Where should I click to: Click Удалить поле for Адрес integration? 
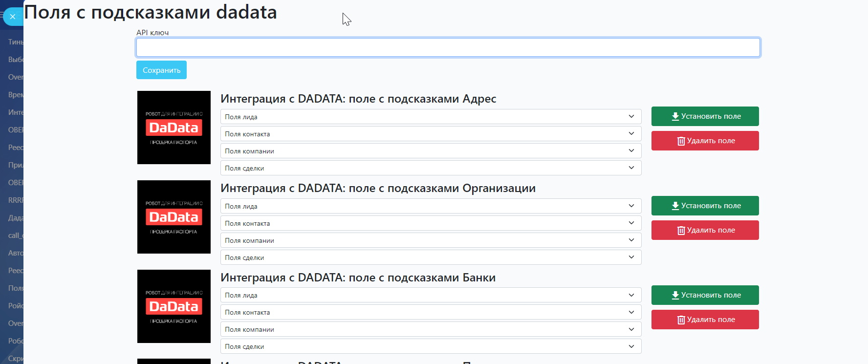[x=705, y=141]
